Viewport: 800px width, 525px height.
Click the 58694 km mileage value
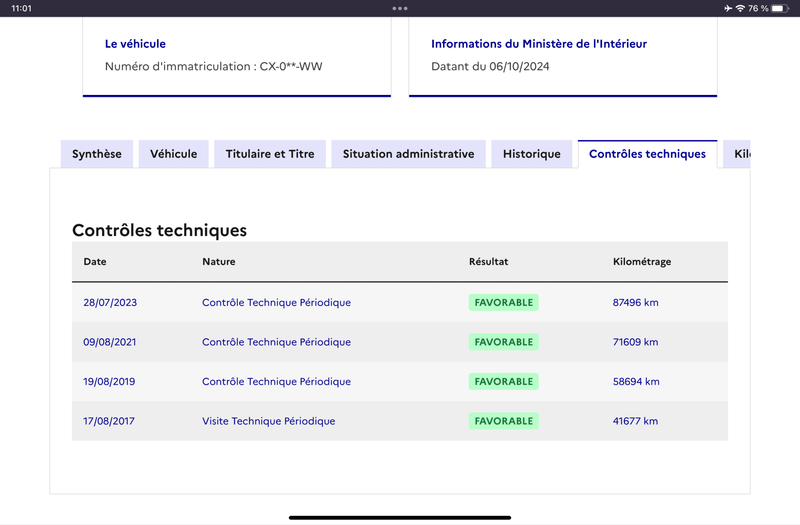pyautogui.click(x=636, y=382)
